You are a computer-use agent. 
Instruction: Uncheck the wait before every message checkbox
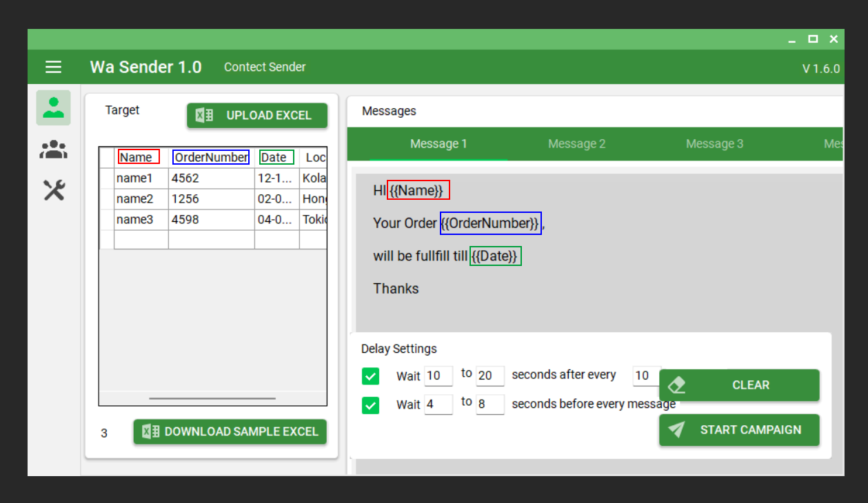coord(371,405)
